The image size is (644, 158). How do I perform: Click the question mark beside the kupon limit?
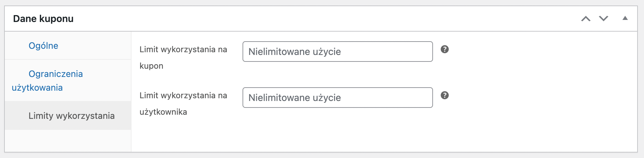(445, 49)
